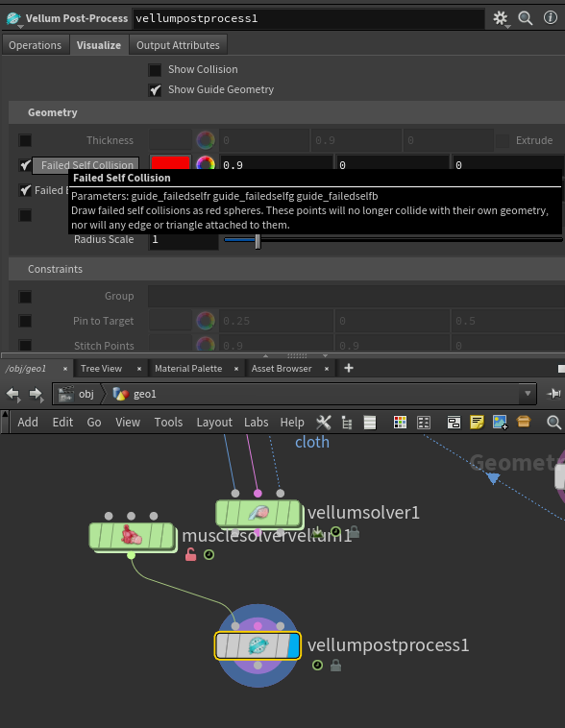This screenshot has width=565, height=728.
Task: Toggle the second Failed checkbox row
Action: [25, 190]
